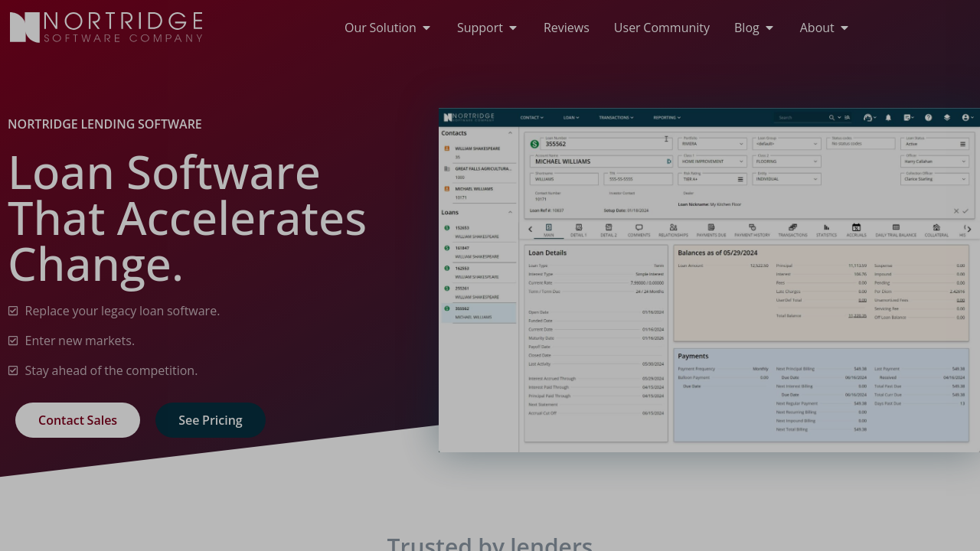Viewport: 980px width, 551px height.
Task: Click the Contact Sales button
Action: [77, 420]
